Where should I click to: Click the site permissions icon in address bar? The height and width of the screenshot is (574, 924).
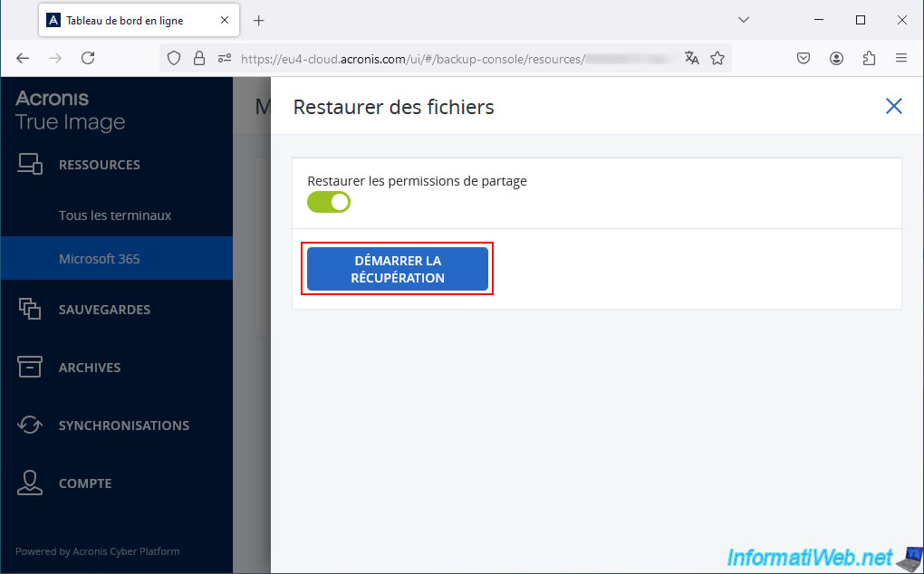click(x=225, y=58)
